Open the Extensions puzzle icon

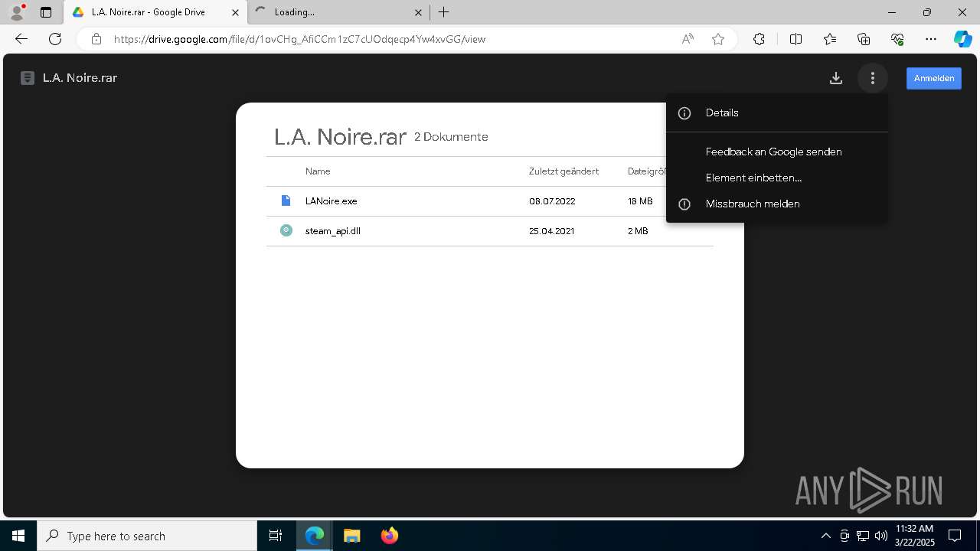(x=759, y=39)
